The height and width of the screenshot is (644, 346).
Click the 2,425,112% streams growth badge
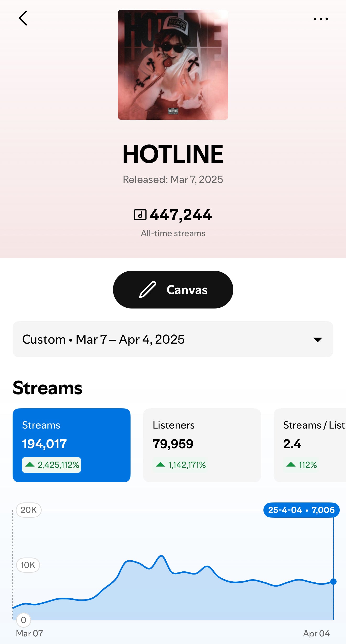pyautogui.click(x=52, y=465)
